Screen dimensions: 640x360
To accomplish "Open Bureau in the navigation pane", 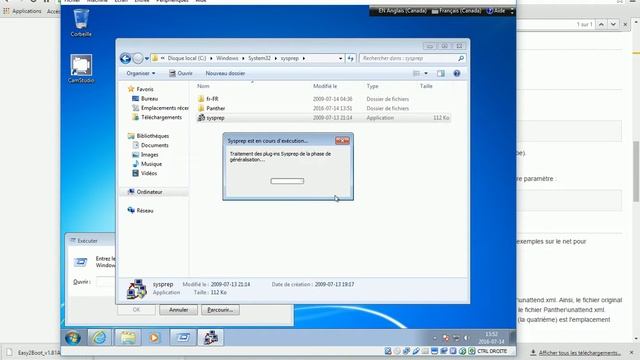I will [149, 98].
